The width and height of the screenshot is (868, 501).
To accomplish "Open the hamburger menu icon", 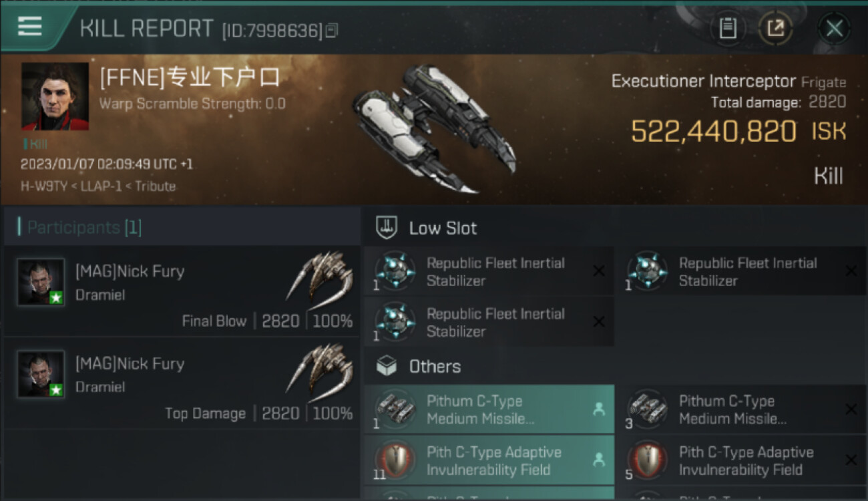I will pyautogui.click(x=30, y=27).
